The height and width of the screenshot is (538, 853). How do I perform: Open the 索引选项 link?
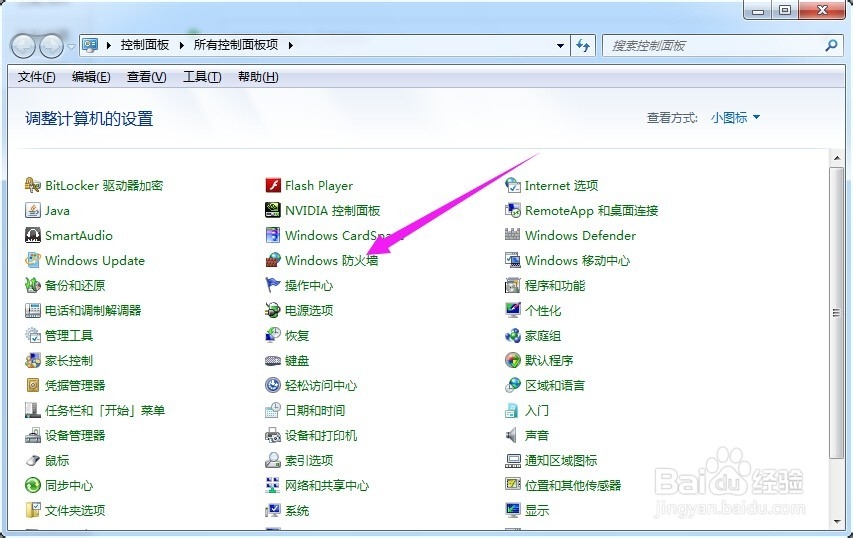[x=308, y=461]
